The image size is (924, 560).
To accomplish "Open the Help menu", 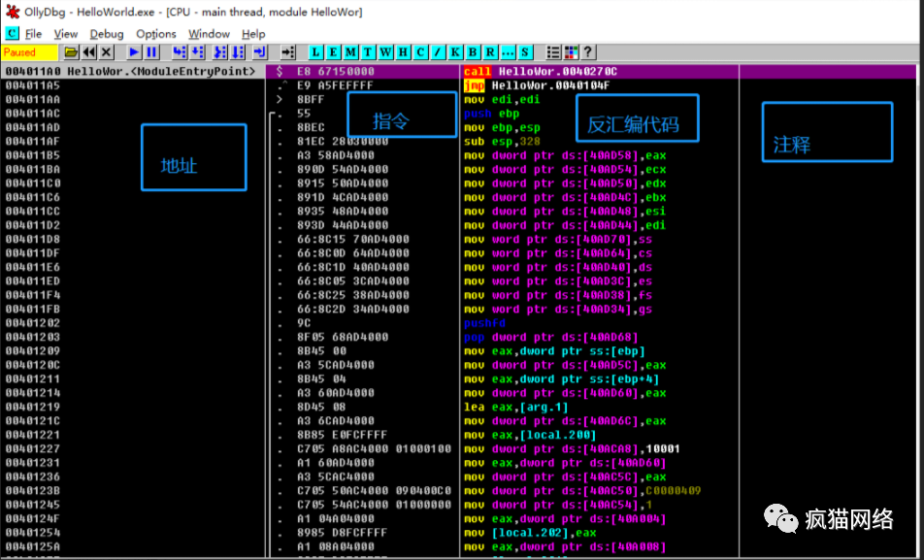I will [253, 34].
